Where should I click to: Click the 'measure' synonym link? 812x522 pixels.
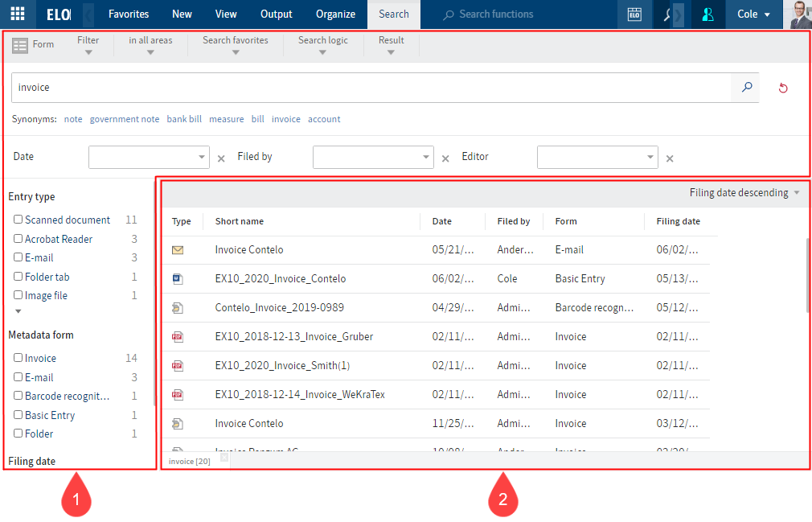[x=226, y=119]
